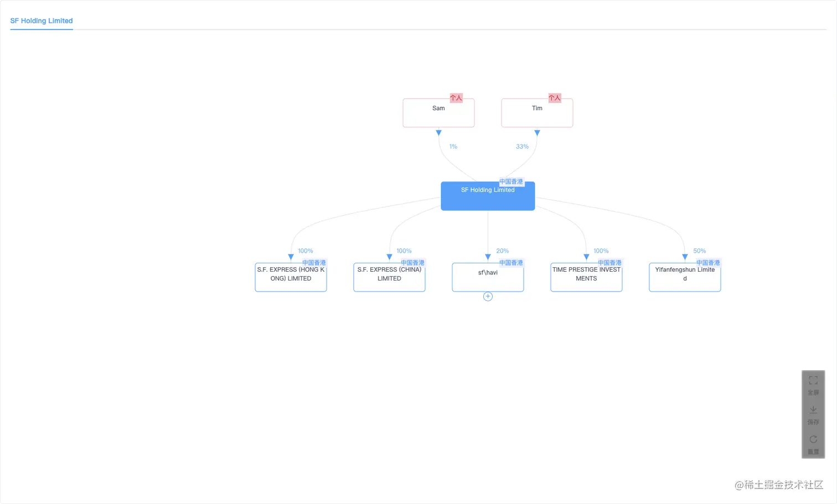Click the 个人 tag on Tim node
This screenshot has width=837, height=504.
(555, 98)
